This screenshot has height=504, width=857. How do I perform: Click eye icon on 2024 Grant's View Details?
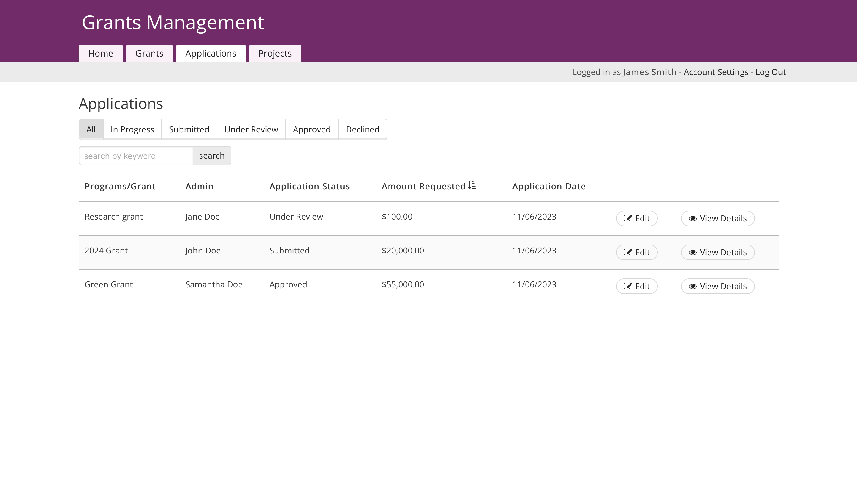click(x=693, y=253)
